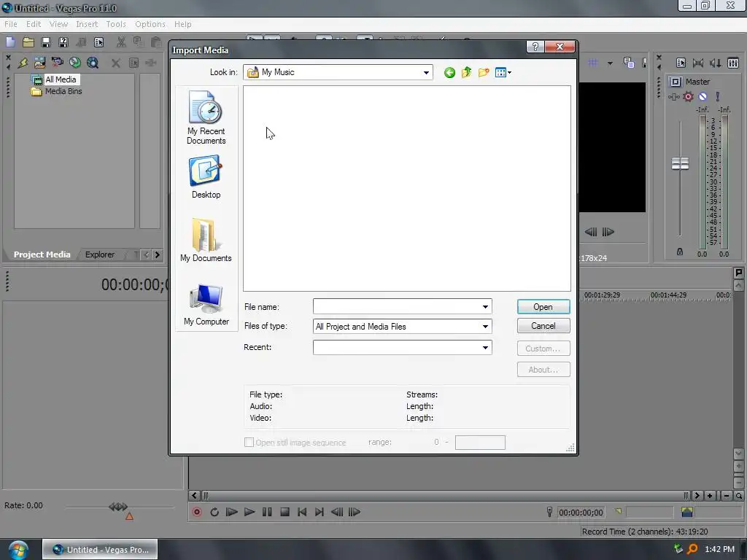Open My Computer in places bar
The image size is (747, 560).
coord(206,304)
